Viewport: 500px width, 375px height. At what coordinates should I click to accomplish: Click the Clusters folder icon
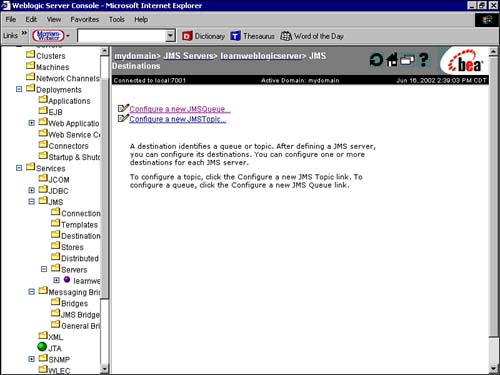pos(30,54)
